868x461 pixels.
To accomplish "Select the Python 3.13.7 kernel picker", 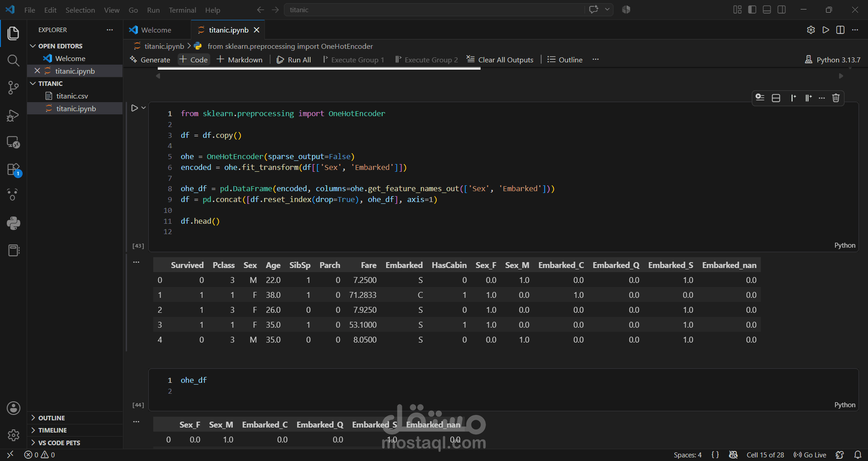I will [x=833, y=60].
